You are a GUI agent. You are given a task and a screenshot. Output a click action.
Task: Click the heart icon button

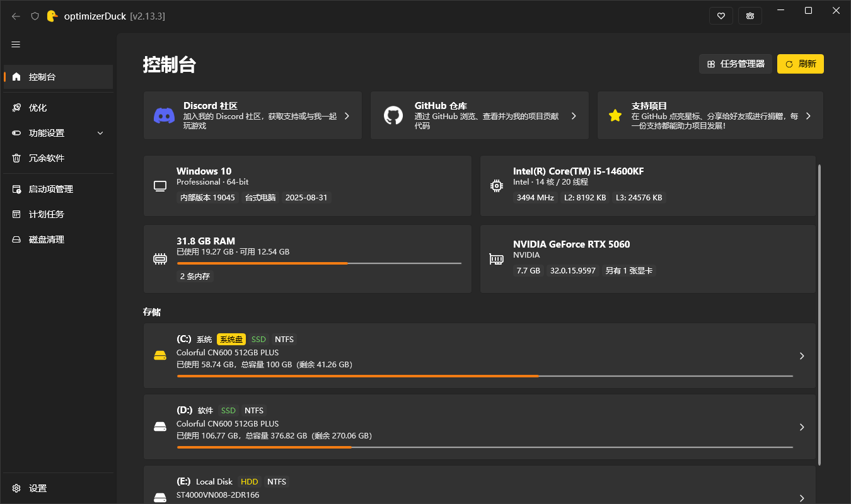coord(721,16)
